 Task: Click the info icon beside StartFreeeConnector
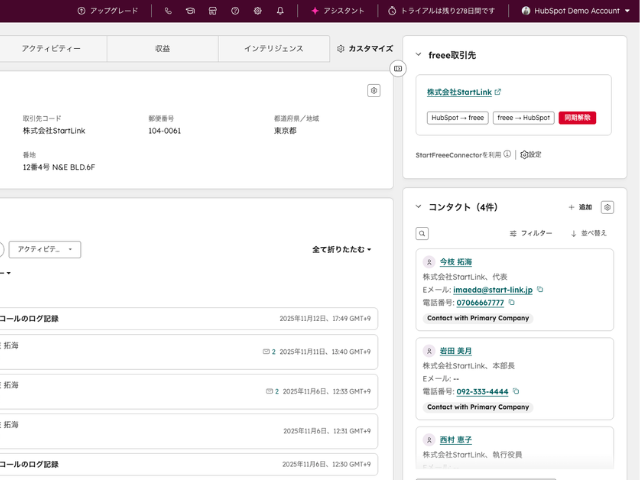pos(507,154)
